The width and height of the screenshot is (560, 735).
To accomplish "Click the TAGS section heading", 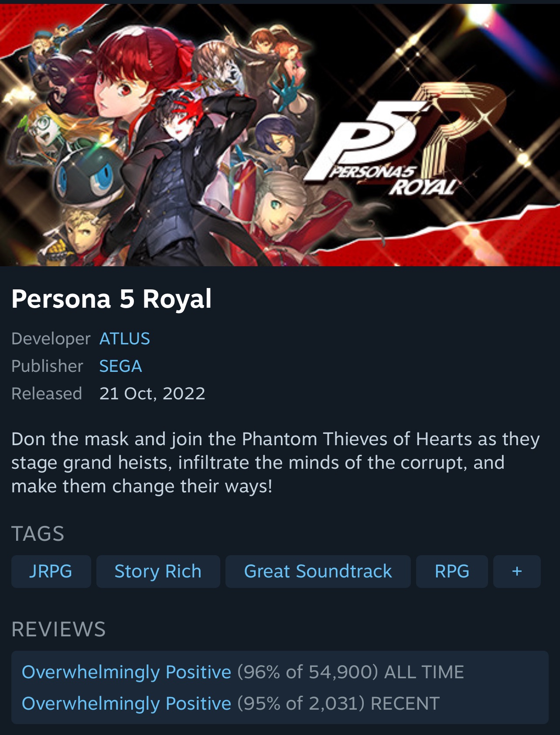I will 38,534.
